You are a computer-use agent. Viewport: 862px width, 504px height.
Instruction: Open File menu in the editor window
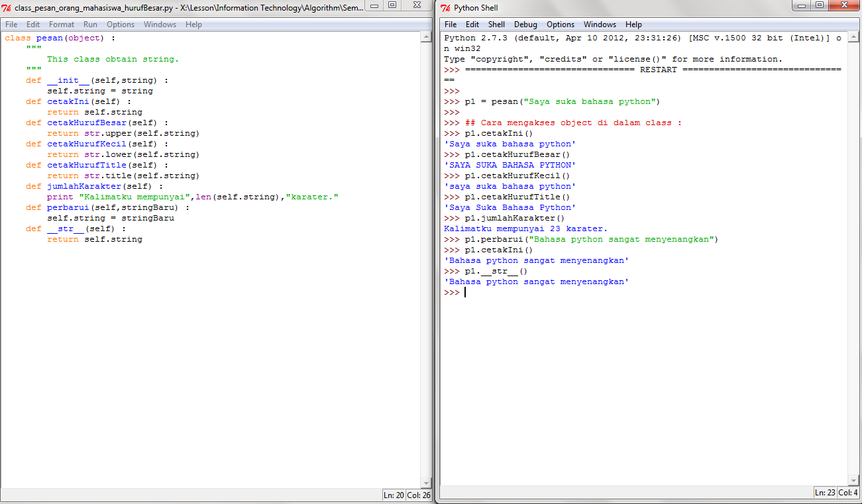pyautogui.click(x=11, y=25)
